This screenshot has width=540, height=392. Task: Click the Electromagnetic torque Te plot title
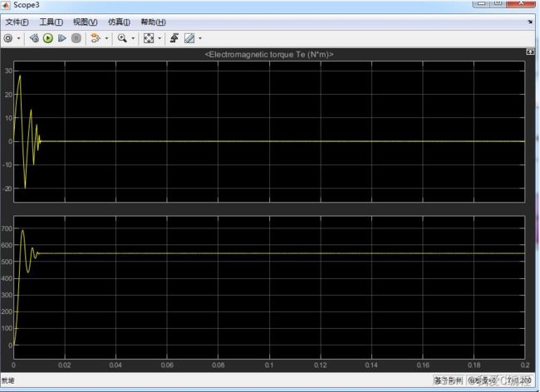coord(269,54)
